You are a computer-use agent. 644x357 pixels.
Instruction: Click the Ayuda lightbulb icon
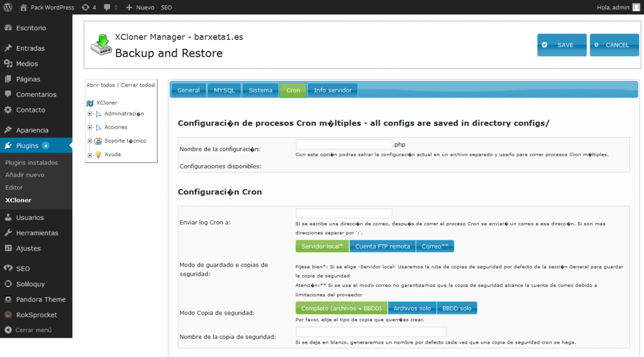(x=98, y=155)
